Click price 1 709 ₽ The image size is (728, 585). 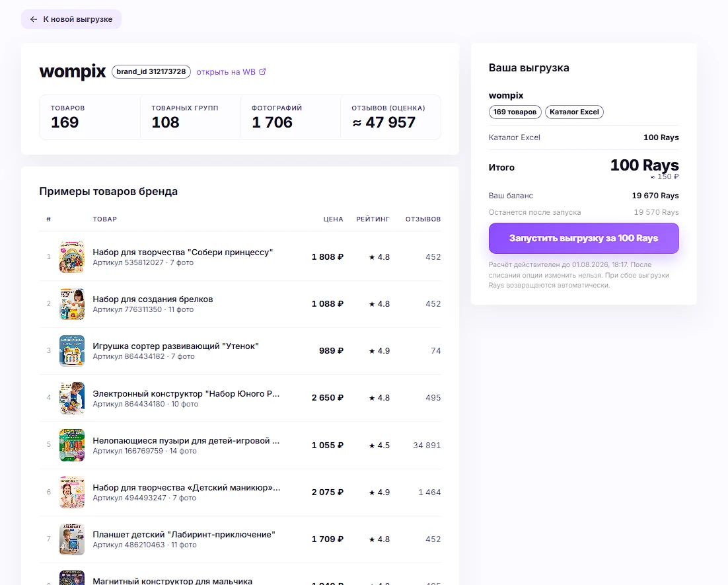327,539
